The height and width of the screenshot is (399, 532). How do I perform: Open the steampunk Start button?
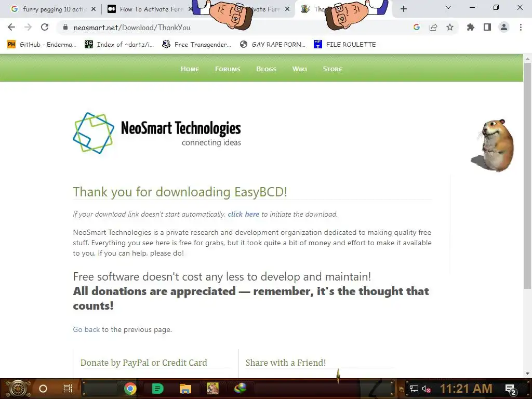click(x=18, y=389)
